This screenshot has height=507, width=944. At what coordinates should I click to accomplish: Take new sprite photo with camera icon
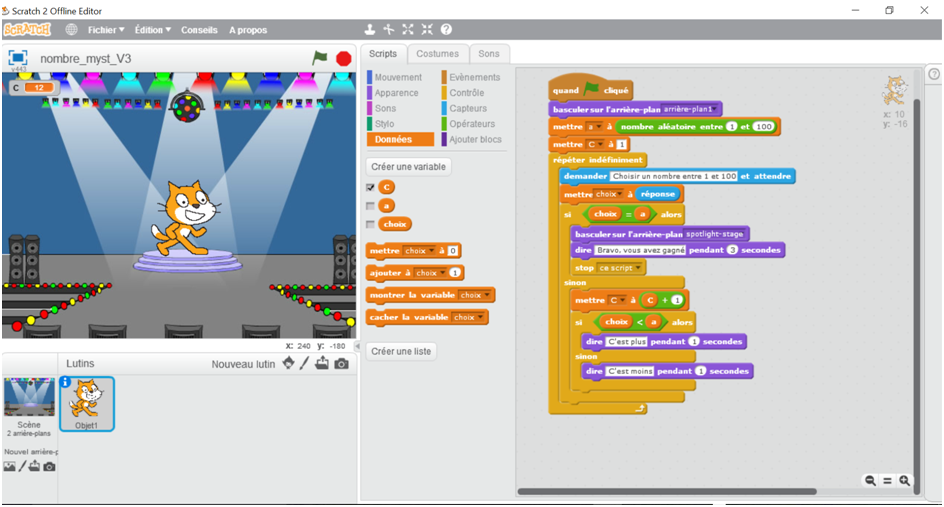tap(341, 364)
